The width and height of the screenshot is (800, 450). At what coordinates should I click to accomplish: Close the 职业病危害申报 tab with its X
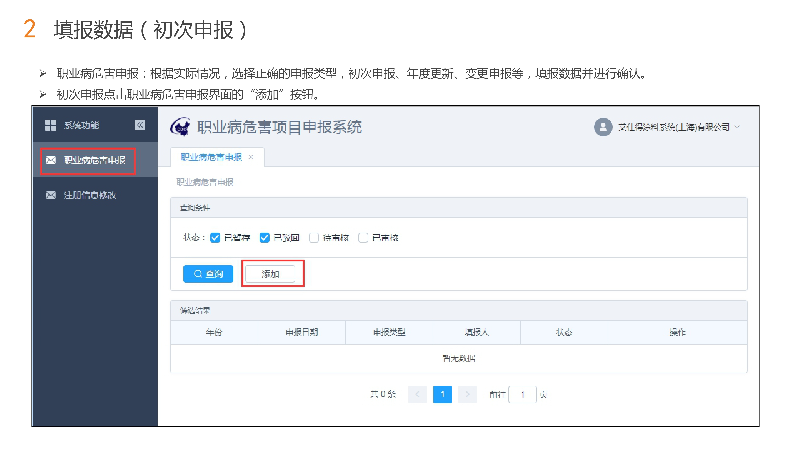(251, 157)
